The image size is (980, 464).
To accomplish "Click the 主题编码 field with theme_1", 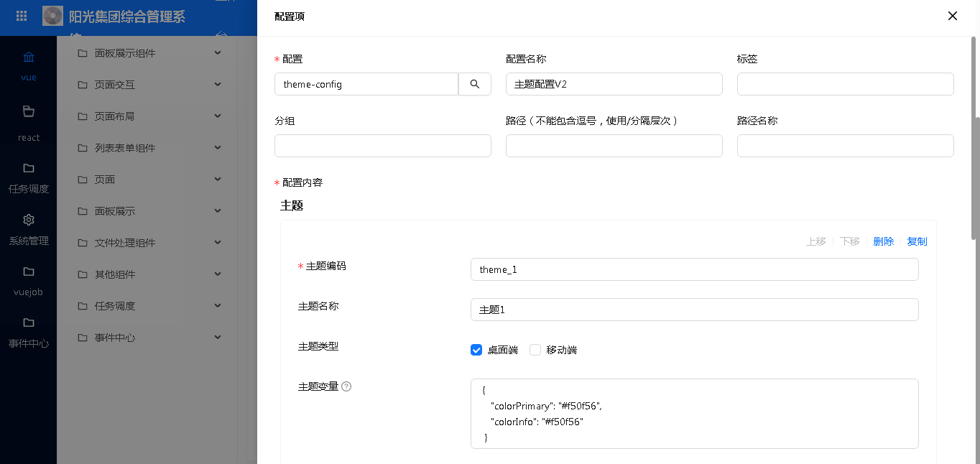I will point(695,269).
